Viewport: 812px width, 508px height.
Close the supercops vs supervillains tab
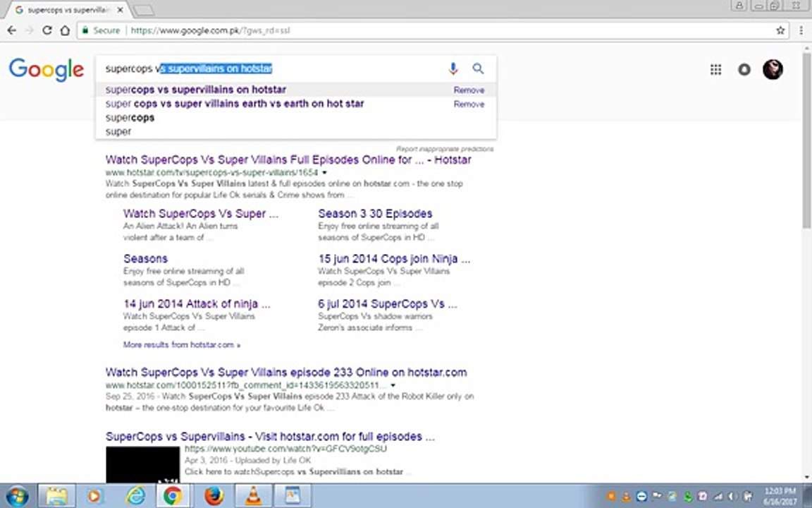click(120, 10)
